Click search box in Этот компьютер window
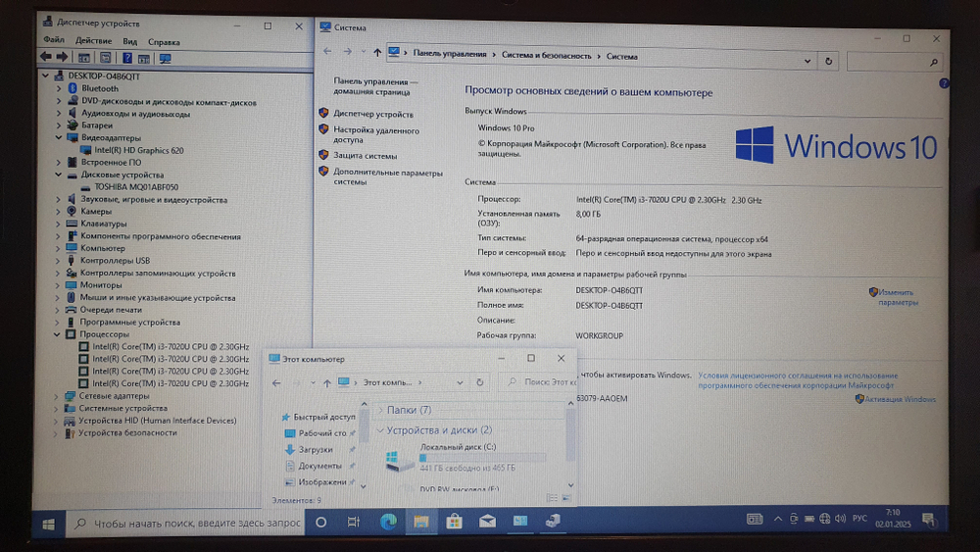Image resolution: width=980 pixels, height=552 pixels. point(540,381)
